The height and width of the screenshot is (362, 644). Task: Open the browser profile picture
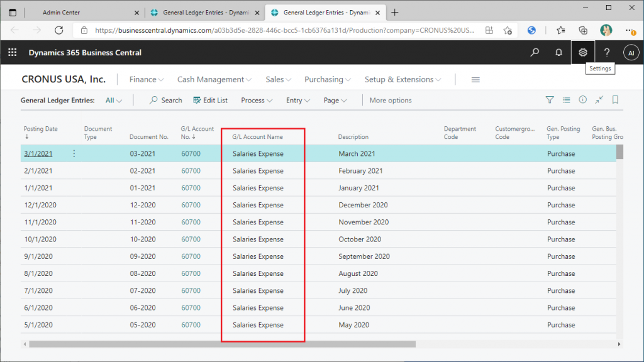606,30
